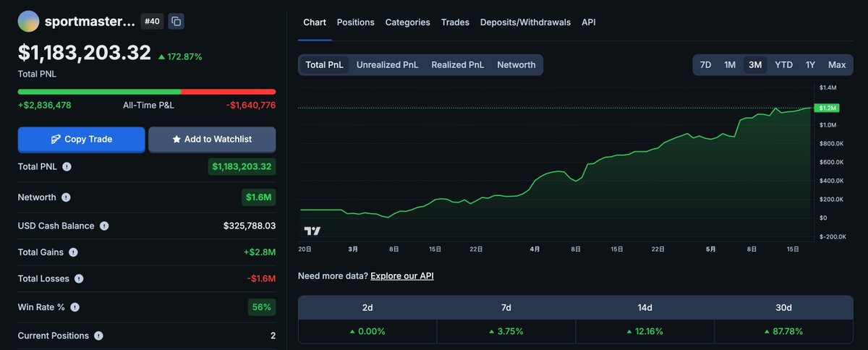The image size is (868, 350).
Task: Click the +$2,836,478 gains figure
Action: [x=44, y=106]
